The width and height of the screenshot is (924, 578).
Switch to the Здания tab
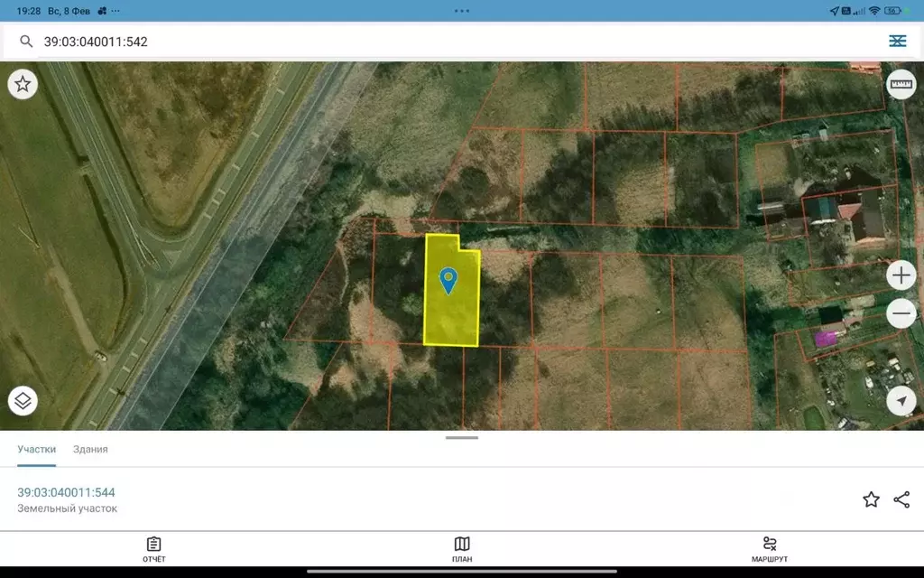coord(90,449)
